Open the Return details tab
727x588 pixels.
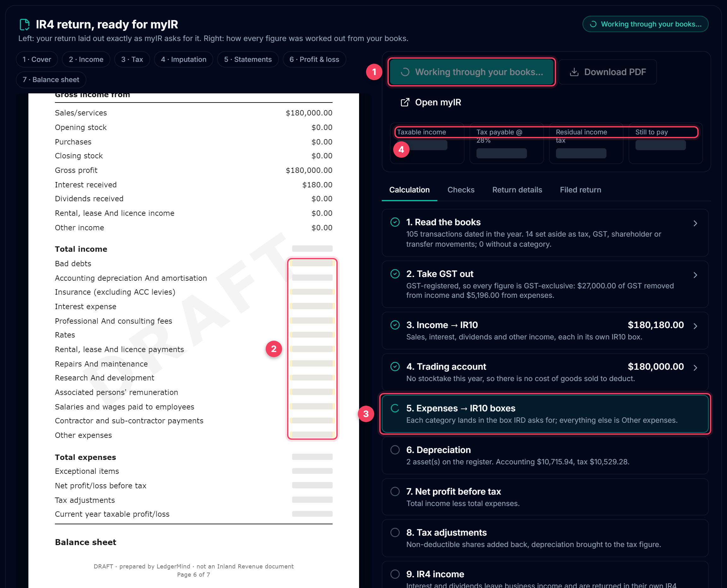(x=517, y=190)
